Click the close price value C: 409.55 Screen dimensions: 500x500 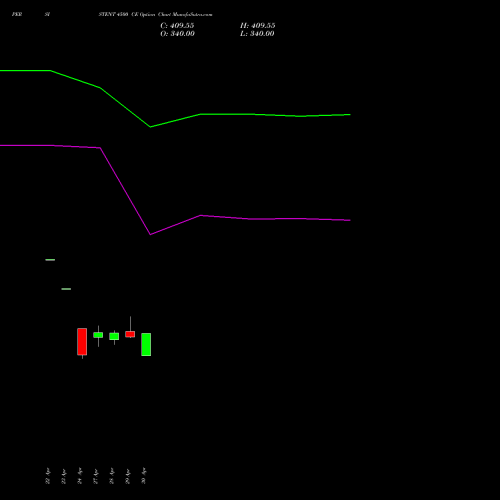point(177,26)
